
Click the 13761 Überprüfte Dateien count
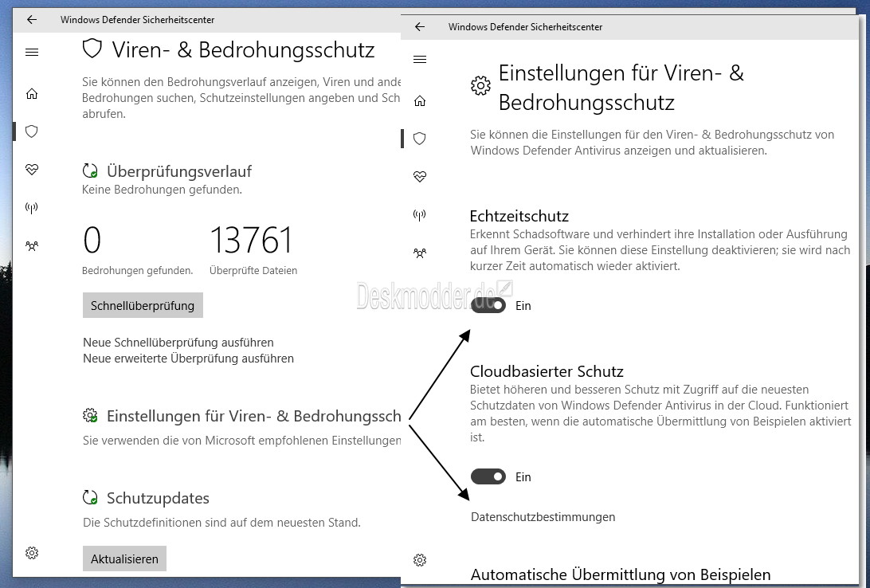tap(252, 241)
